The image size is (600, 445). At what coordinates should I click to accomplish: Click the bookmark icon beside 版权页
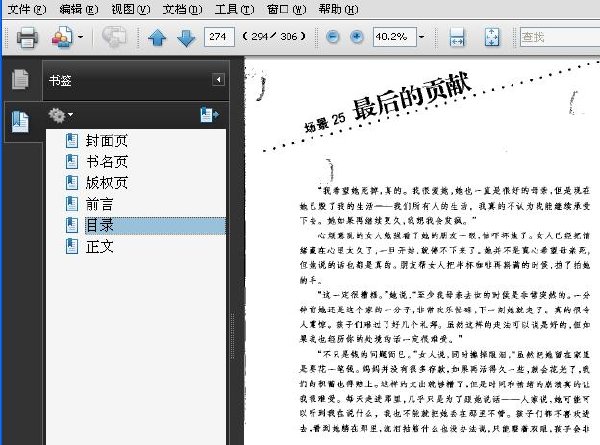[72, 183]
